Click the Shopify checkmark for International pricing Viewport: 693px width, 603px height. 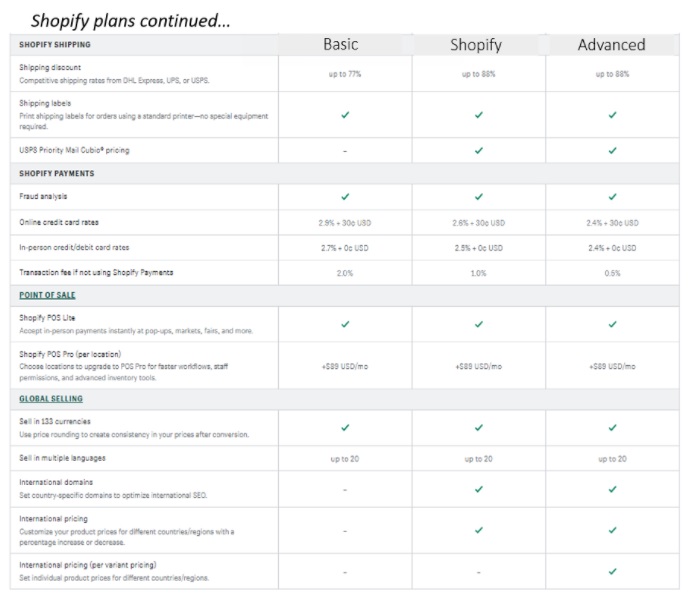point(479,530)
